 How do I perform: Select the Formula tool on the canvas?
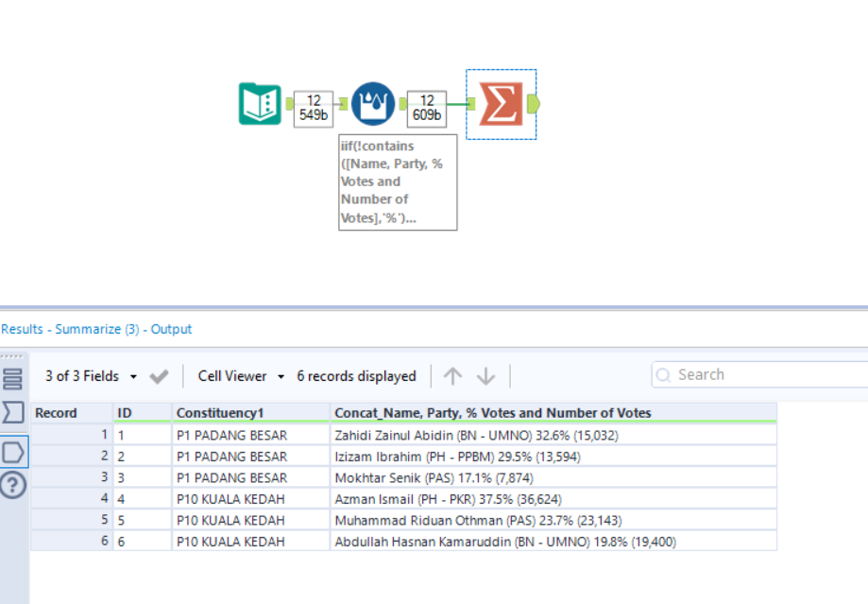(x=372, y=104)
